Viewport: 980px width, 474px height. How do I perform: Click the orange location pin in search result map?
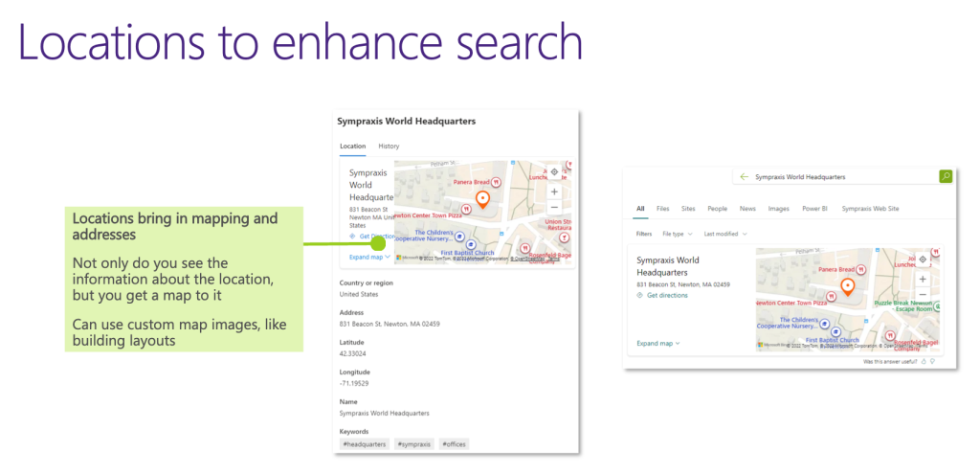coord(847,285)
